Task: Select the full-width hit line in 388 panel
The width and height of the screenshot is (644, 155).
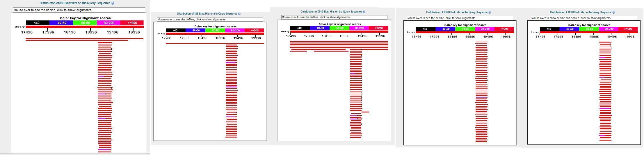Action: 215,43
